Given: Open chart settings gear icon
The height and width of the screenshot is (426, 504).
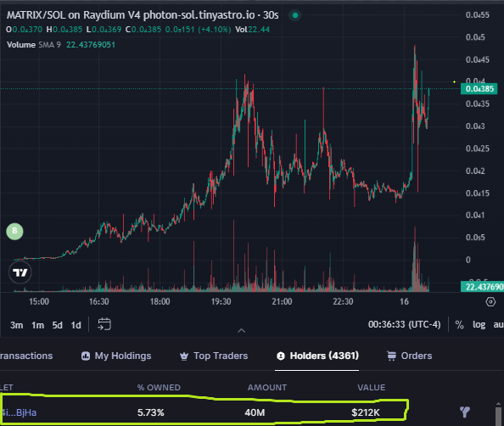Looking at the screenshot, I should tap(490, 302).
